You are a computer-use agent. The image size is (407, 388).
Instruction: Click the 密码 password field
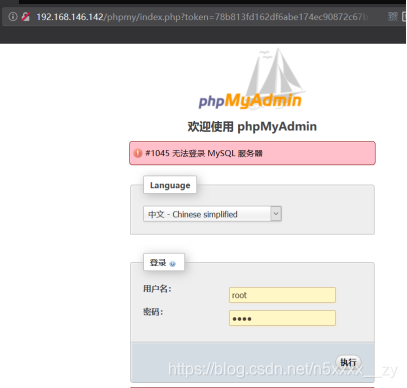pos(282,318)
